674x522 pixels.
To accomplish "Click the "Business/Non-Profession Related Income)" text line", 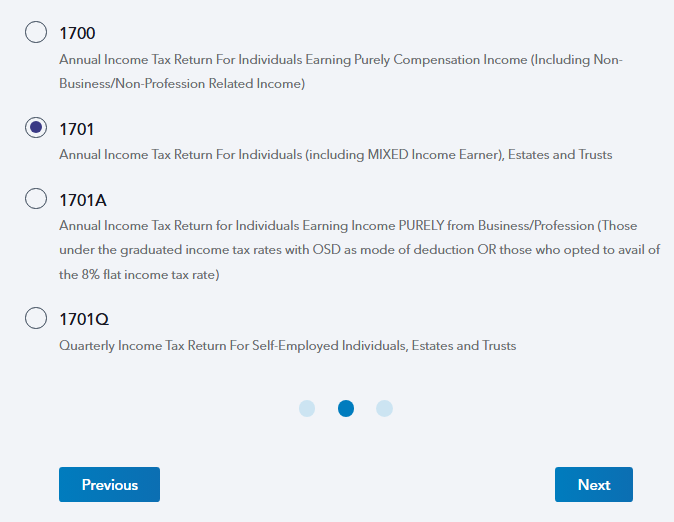I will click(x=181, y=84).
